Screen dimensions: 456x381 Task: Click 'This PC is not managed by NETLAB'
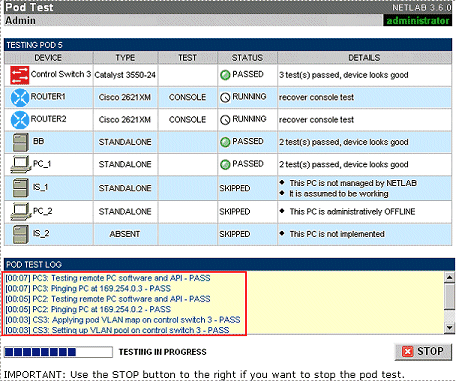click(353, 183)
